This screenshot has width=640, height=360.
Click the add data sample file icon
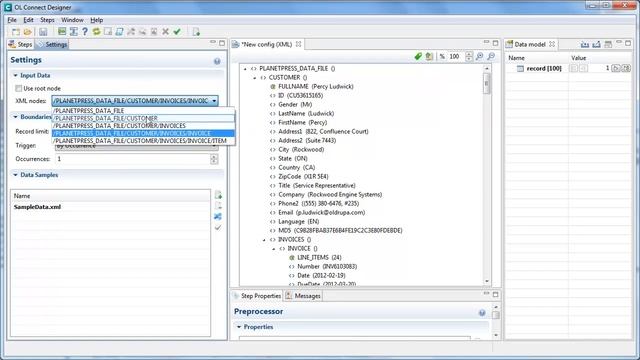[x=218, y=195]
